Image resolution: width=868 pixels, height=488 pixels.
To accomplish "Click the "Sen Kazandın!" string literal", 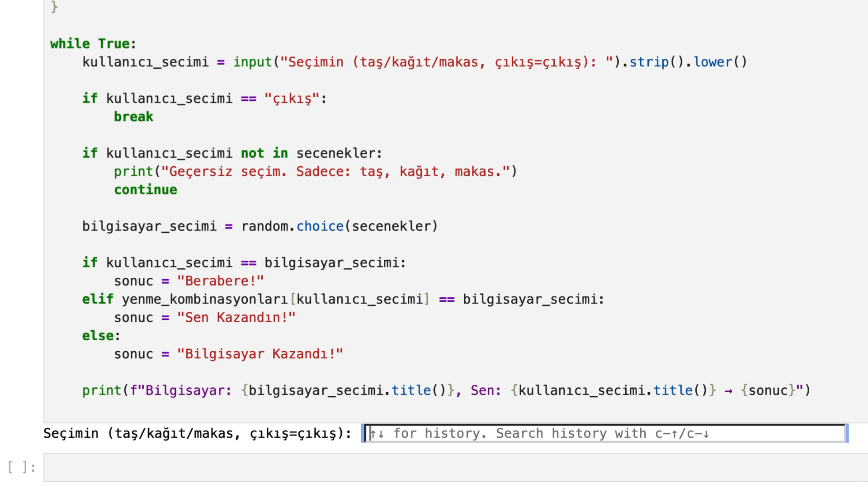I will coord(236,318).
